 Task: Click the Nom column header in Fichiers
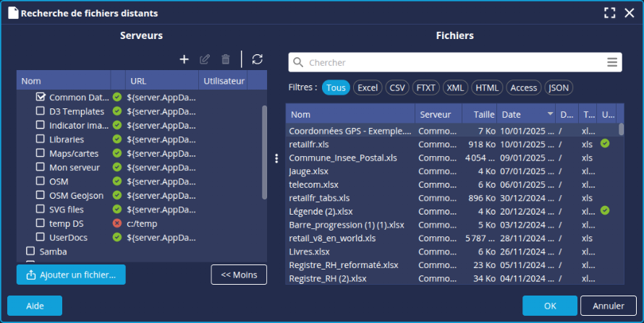click(x=350, y=114)
